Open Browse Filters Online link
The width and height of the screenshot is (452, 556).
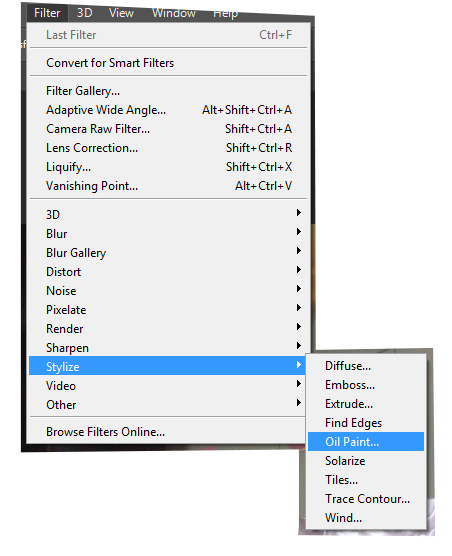coord(167,432)
